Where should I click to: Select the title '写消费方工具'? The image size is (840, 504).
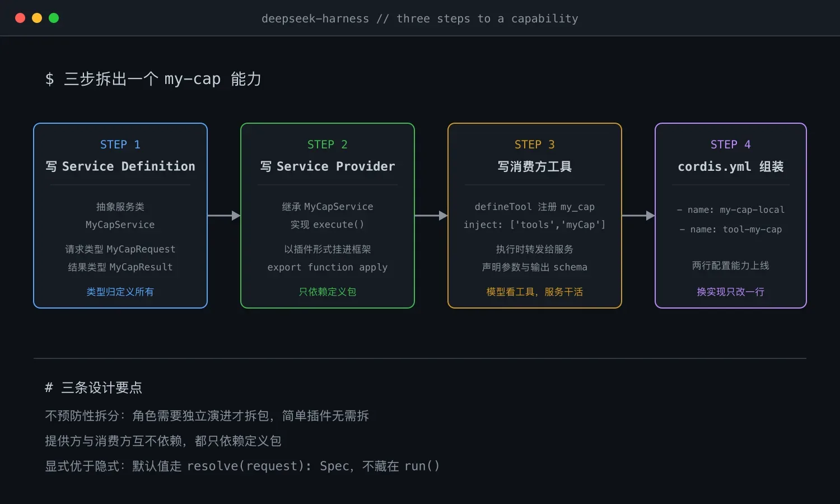[535, 166]
